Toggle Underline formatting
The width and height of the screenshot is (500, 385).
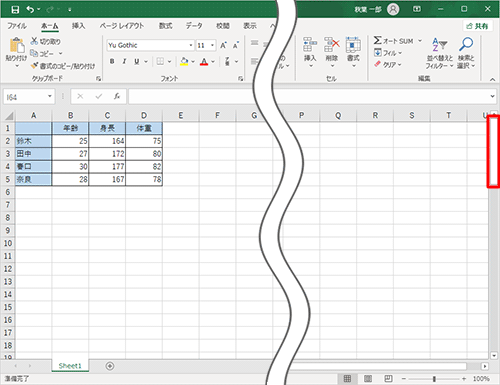(137, 61)
